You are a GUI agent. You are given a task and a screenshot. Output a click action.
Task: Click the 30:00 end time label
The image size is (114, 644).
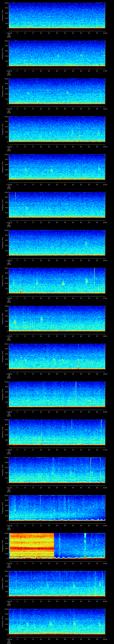105,33
